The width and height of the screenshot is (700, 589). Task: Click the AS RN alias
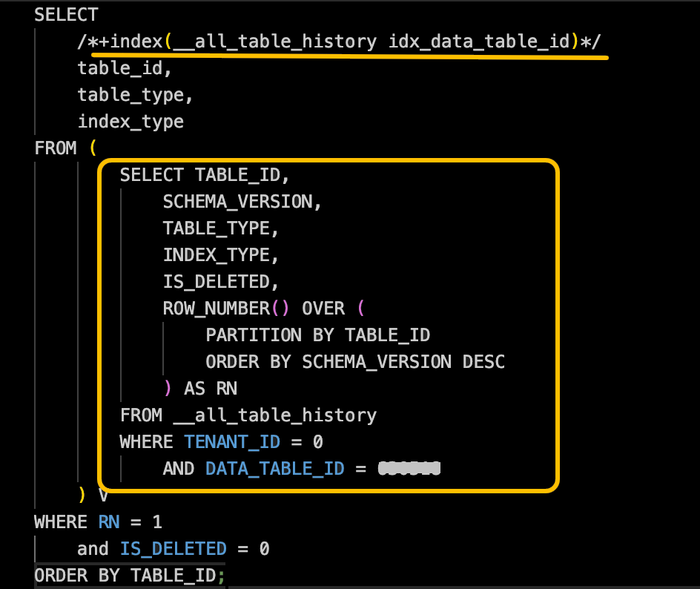tap(211, 389)
